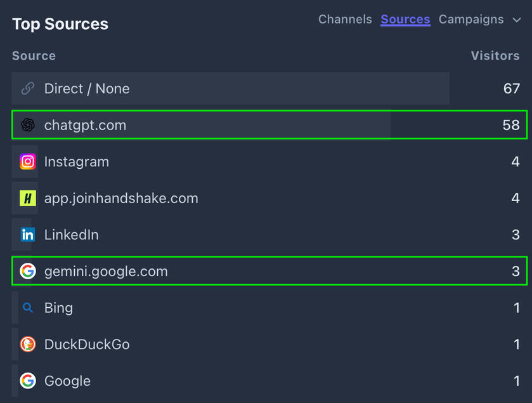Click the Google source at the bottom
Viewport: 532px width, 403px height.
(x=67, y=381)
